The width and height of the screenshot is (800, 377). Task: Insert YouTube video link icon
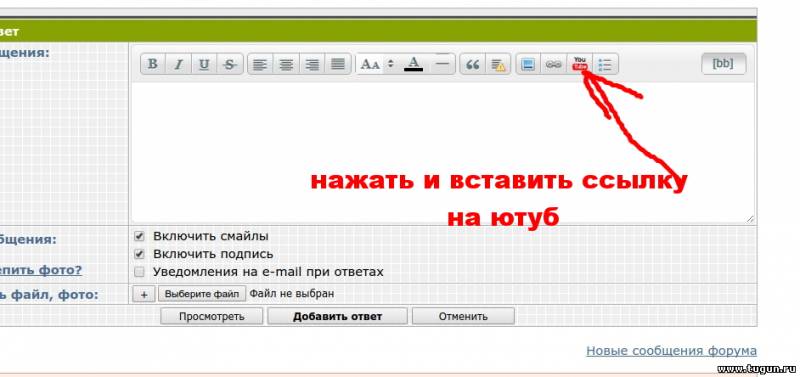point(580,64)
